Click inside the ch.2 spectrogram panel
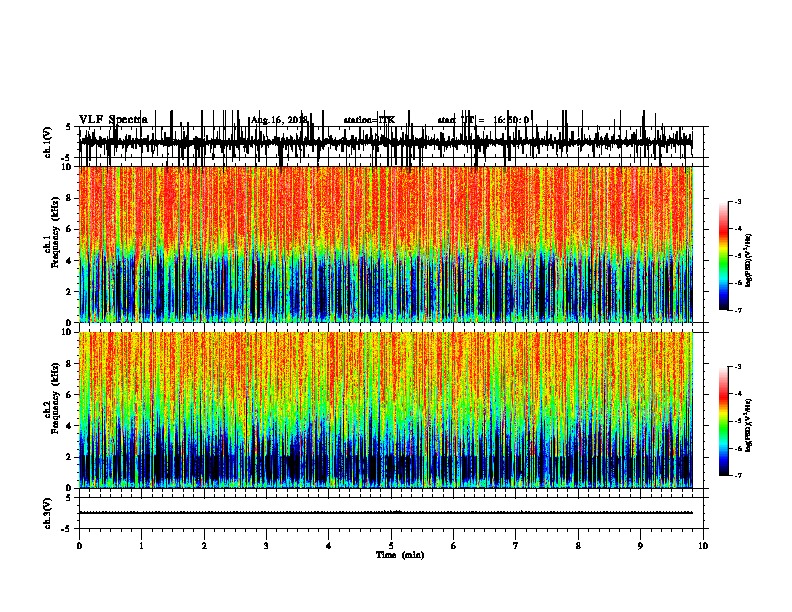Image resolution: width=792 pixels, height=612 pixels. coord(386,410)
